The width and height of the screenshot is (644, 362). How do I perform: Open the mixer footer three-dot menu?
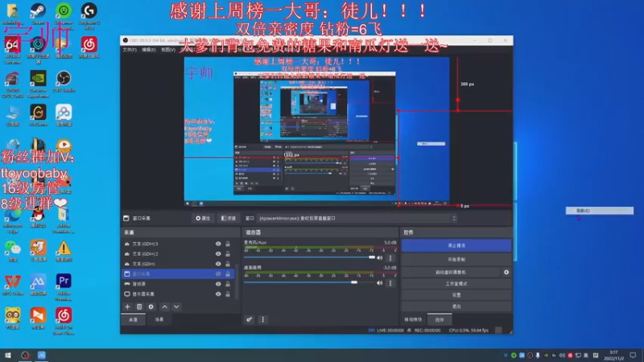pyautogui.click(x=263, y=319)
